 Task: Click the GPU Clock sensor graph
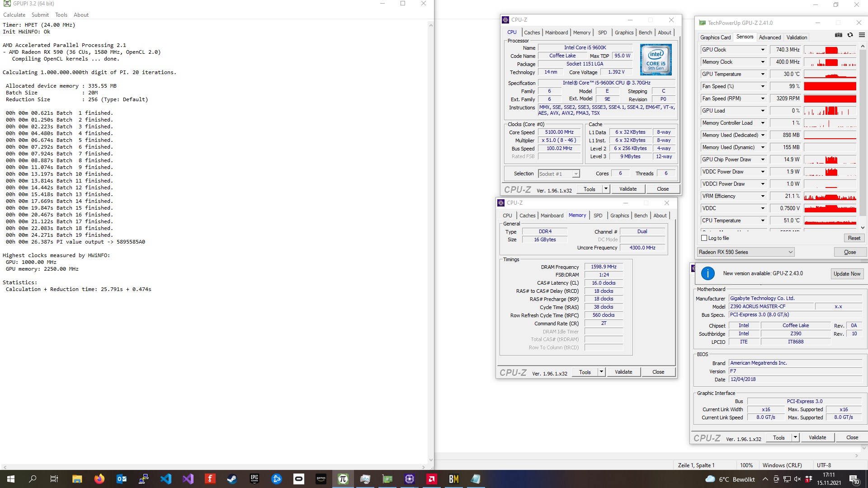tap(830, 50)
